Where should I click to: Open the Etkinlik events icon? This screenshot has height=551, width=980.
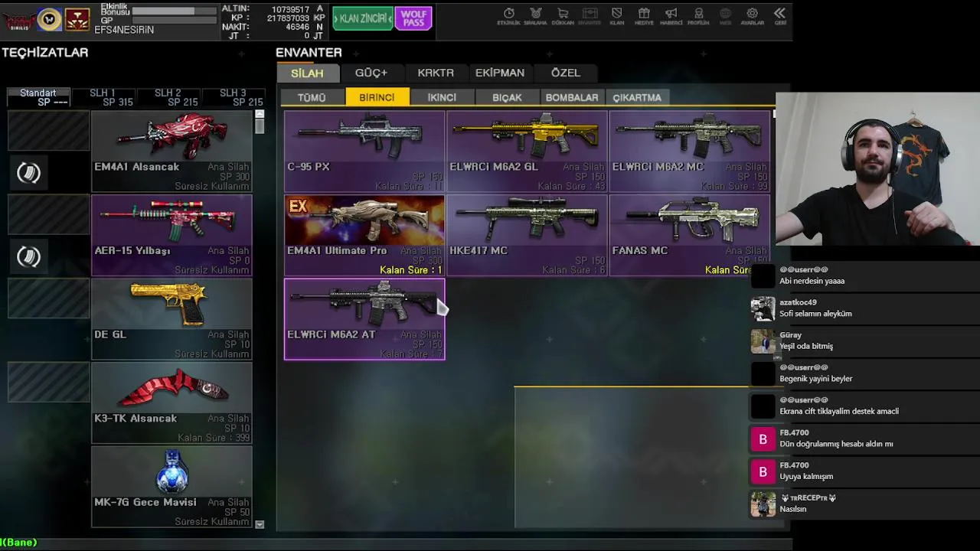pyautogui.click(x=508, y=15)
